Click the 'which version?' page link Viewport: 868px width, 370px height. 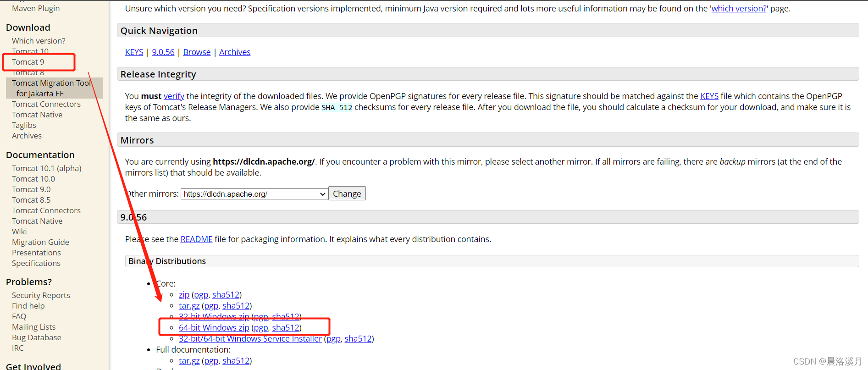click(x=739, y=9)
